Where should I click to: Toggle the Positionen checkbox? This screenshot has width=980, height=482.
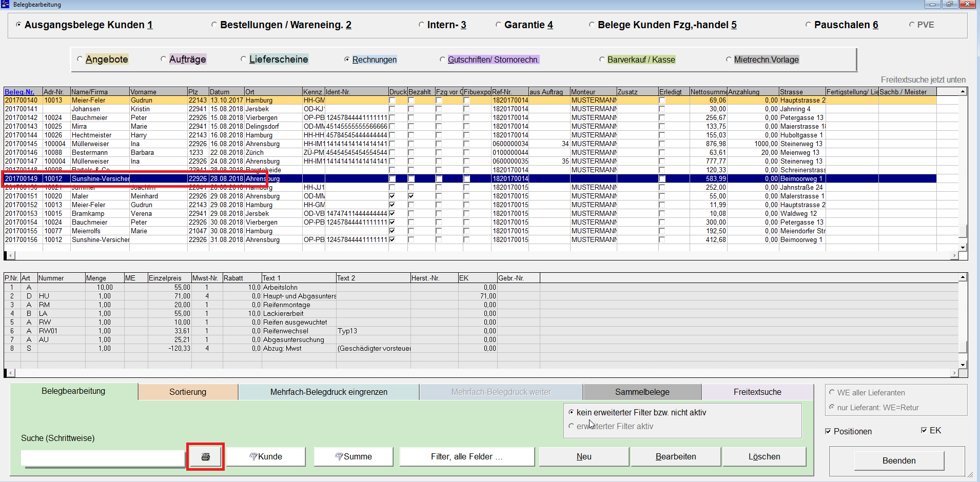[x=828, y=431]
